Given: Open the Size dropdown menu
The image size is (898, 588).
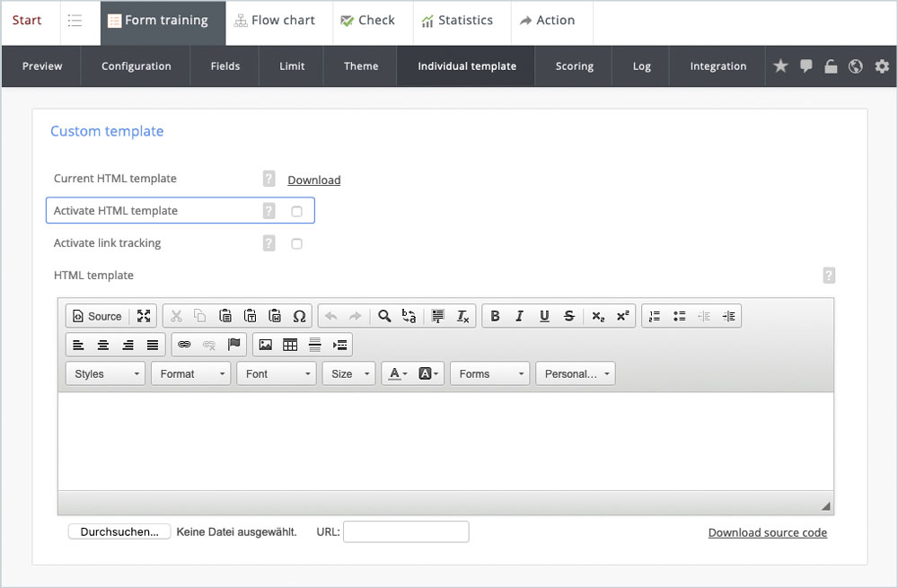Looking at the screenshot, I should 348,374.
